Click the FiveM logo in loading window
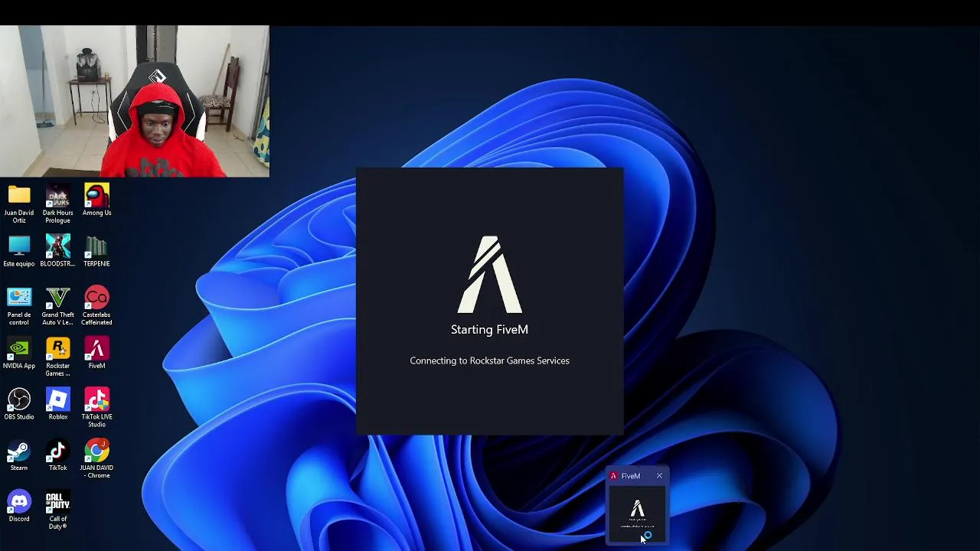 pos(490,275)
